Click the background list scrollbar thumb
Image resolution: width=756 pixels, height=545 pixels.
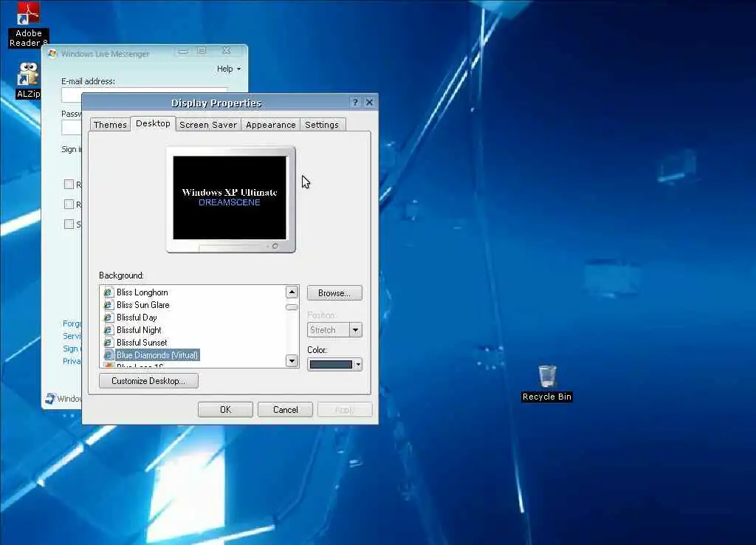(292, 307)
